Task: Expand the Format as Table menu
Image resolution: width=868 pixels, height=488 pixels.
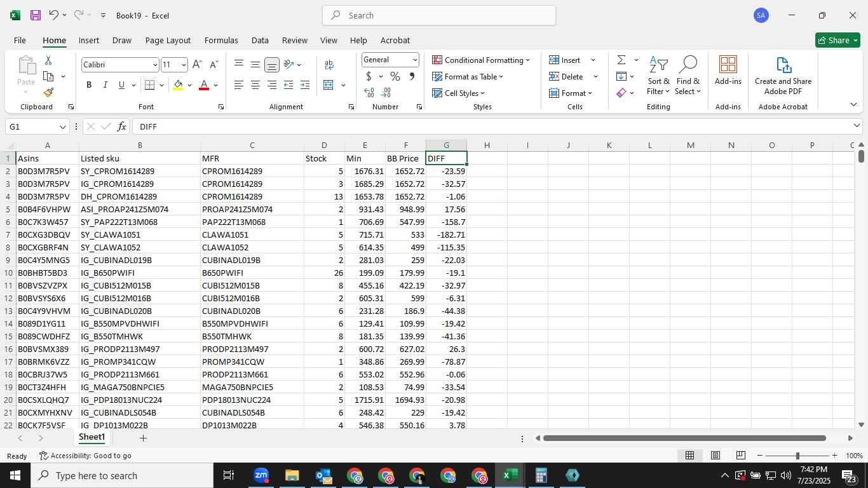Action: click(x=468, y=76)
